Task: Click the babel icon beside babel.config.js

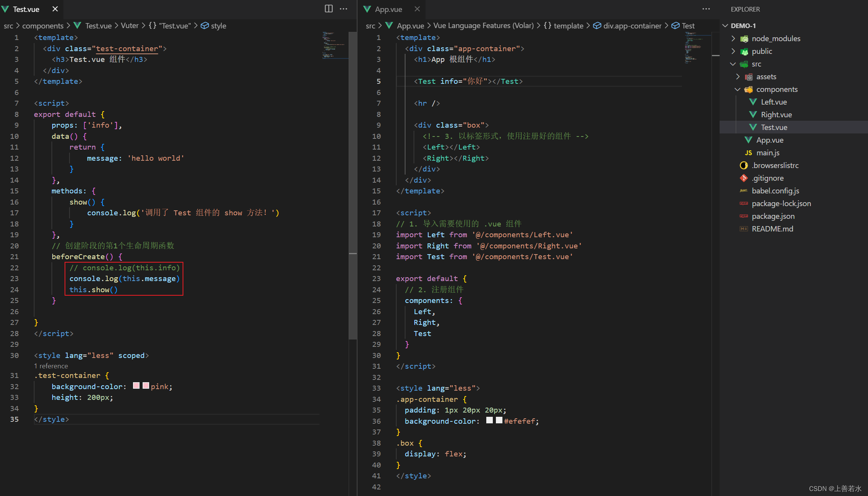Action: [744, 191]
